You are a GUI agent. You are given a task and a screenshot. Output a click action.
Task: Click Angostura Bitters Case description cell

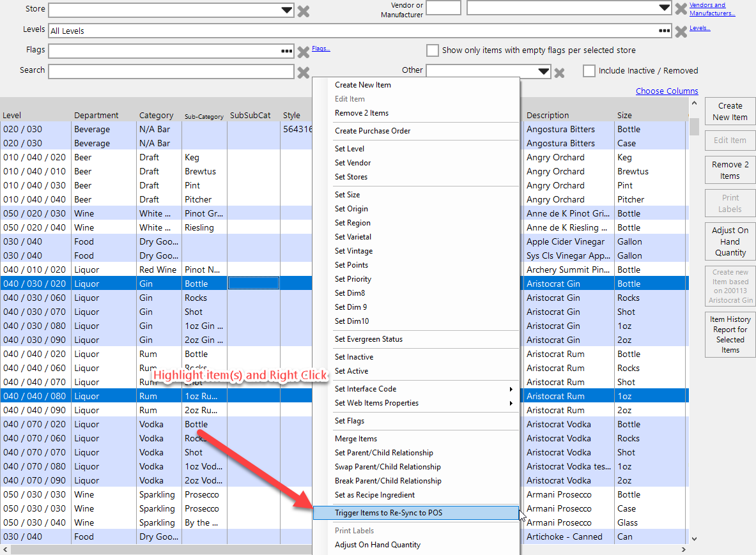pyautogui.click(x=569, y=143)
